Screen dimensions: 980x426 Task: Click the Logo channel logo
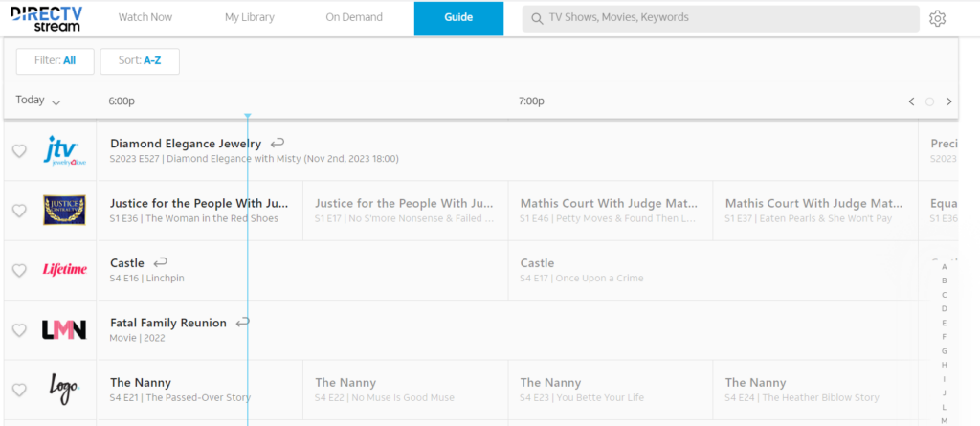64,389
